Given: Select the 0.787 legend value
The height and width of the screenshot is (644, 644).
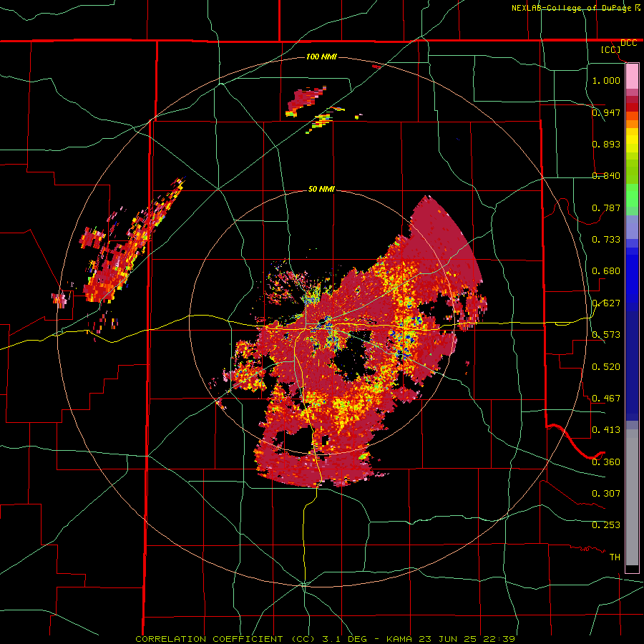Looking at the screenshot, I should [x=606, y=208].
